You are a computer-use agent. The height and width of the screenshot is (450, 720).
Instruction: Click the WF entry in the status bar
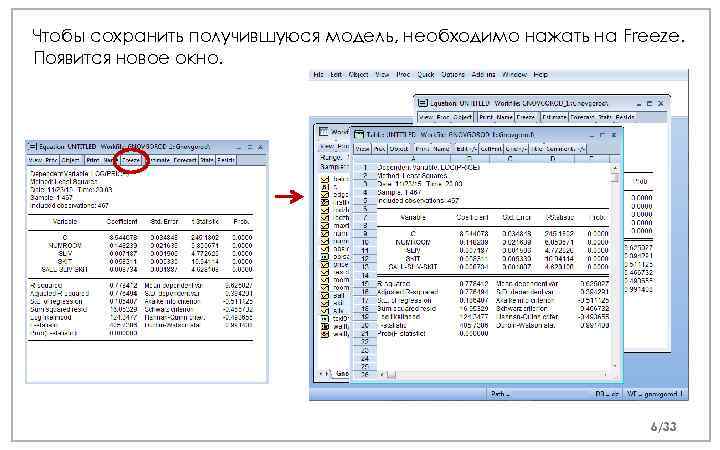pyautogui.click(x=654, y=394)
